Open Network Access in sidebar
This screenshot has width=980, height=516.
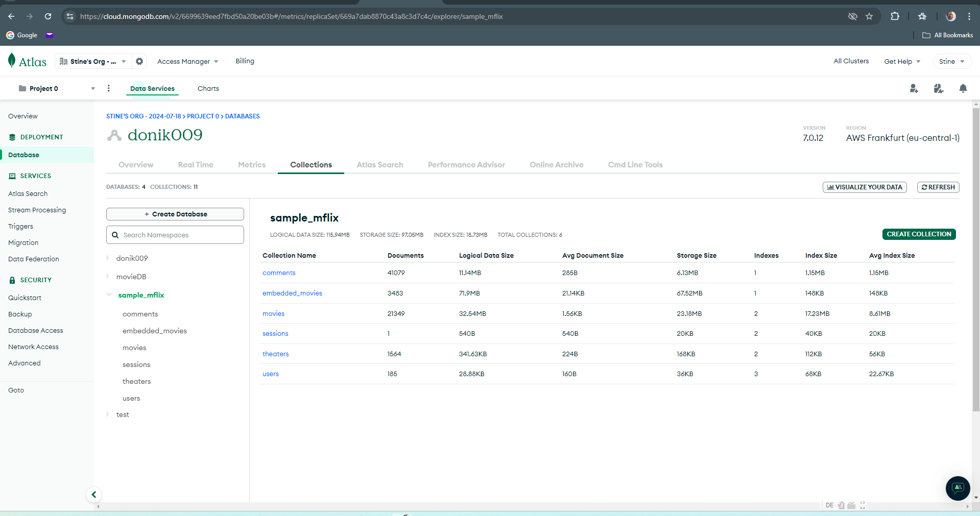pos(33,347)
